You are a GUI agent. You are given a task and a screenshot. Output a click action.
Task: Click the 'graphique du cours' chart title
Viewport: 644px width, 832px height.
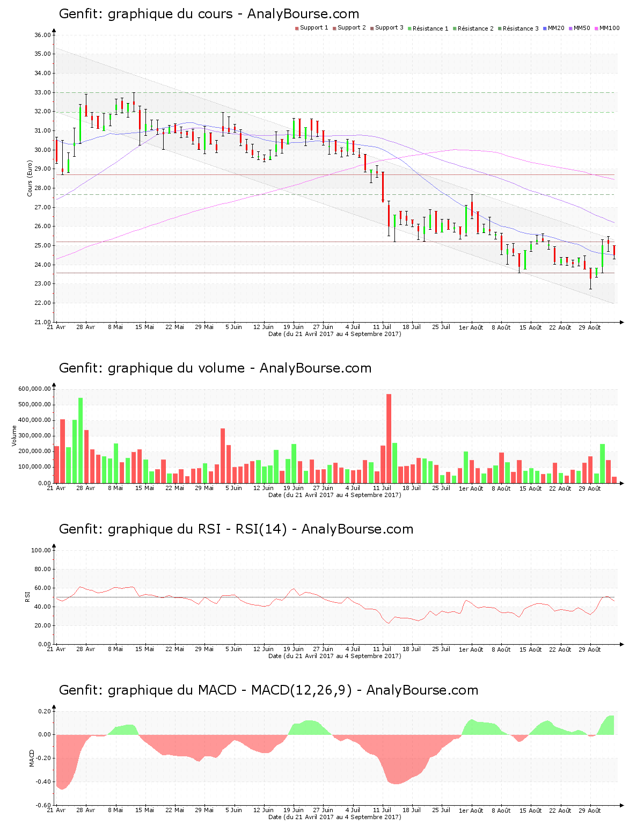pyautogui.click(x=209, y=14)
